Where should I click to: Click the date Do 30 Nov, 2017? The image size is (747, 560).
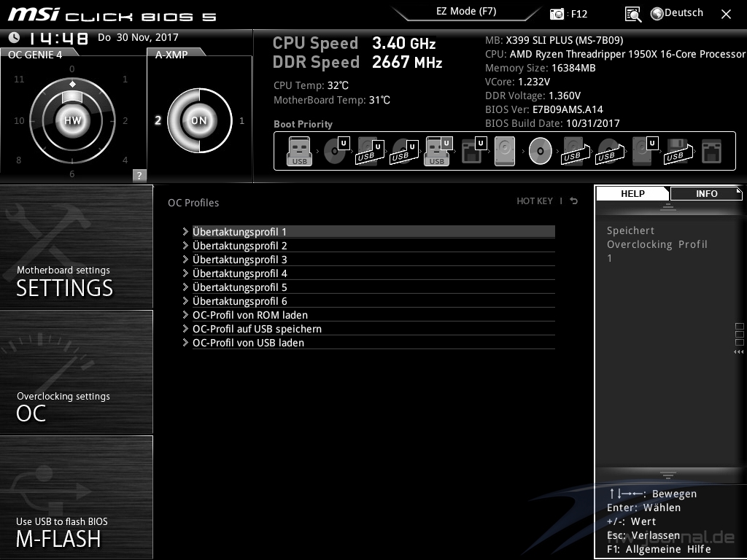[138, 38]
